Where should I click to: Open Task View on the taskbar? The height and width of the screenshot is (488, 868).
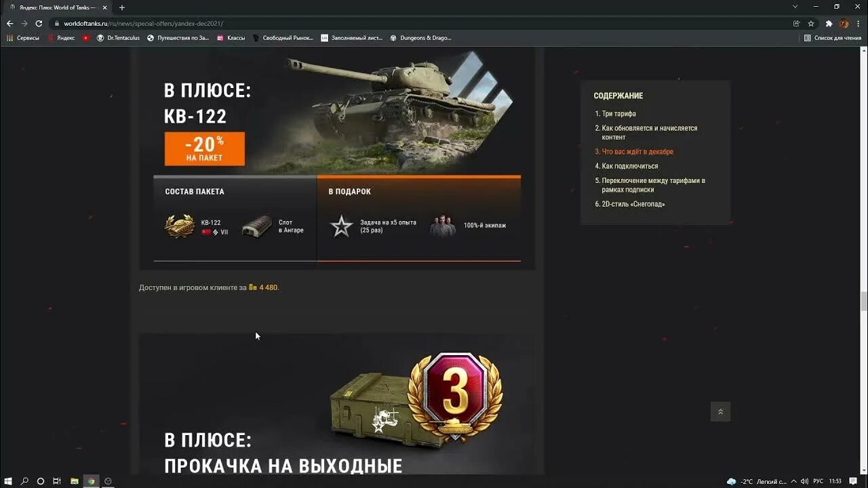tap(57, 481)
